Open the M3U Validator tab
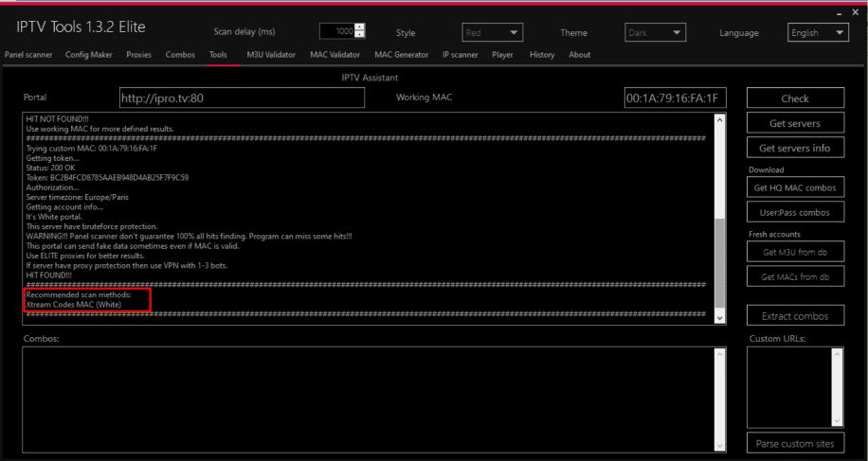Screen dimensions: 868x461 point(271,55)
